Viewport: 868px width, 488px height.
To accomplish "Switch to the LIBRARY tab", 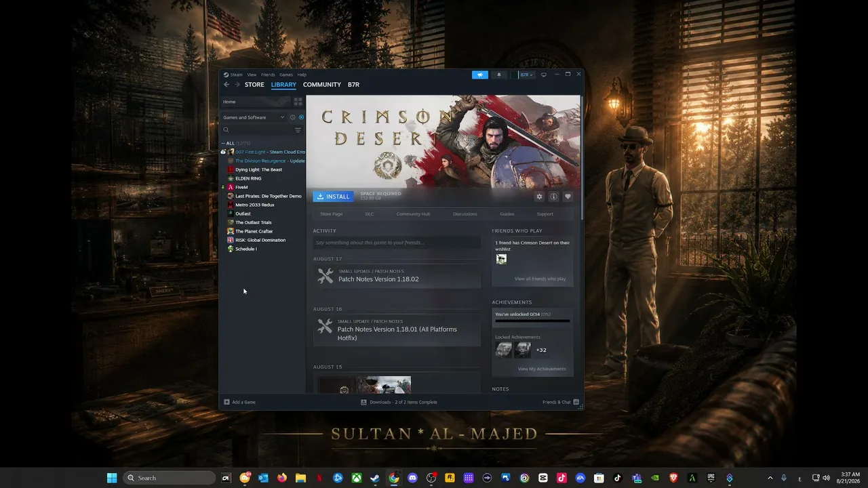I will point(283,85).
